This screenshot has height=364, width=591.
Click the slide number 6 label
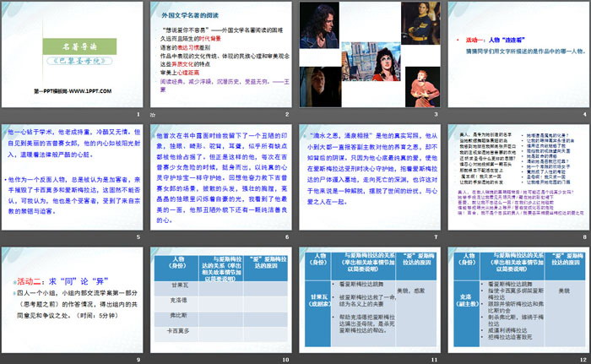(x=288, y=236)
